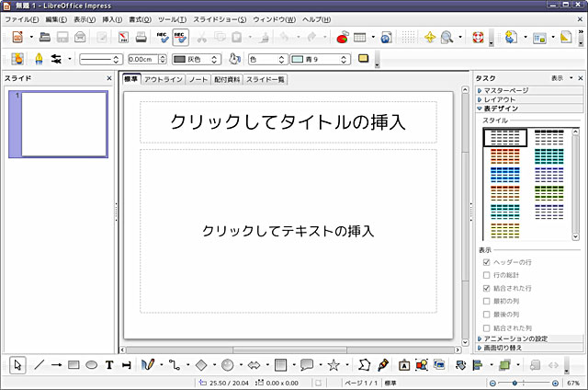
Task: Open Fontwork Gallery icon
Action: [404, 365]
